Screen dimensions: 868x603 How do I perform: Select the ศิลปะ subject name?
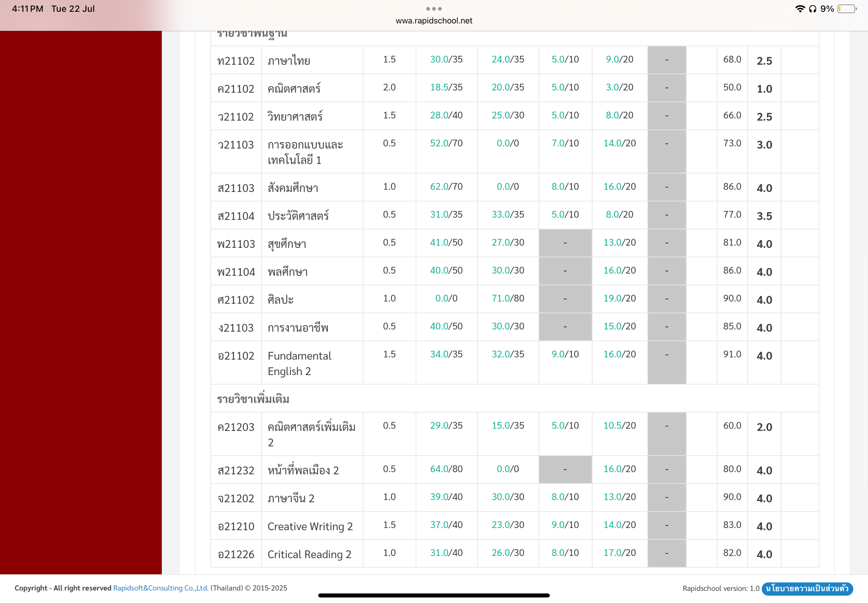280,300
